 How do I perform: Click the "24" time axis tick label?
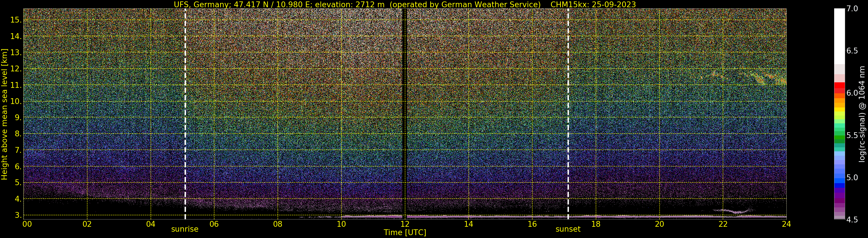click(x=786, y=224)
